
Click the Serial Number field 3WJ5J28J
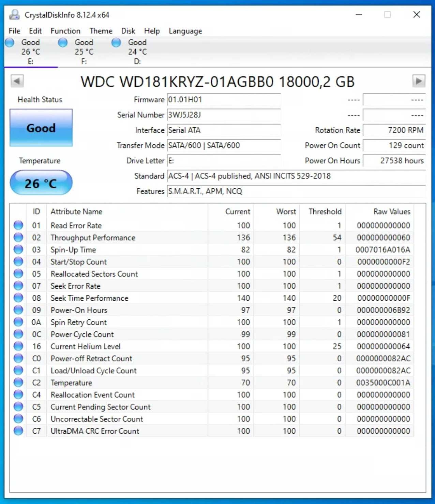pyautogui.click(x=224, y=115)
